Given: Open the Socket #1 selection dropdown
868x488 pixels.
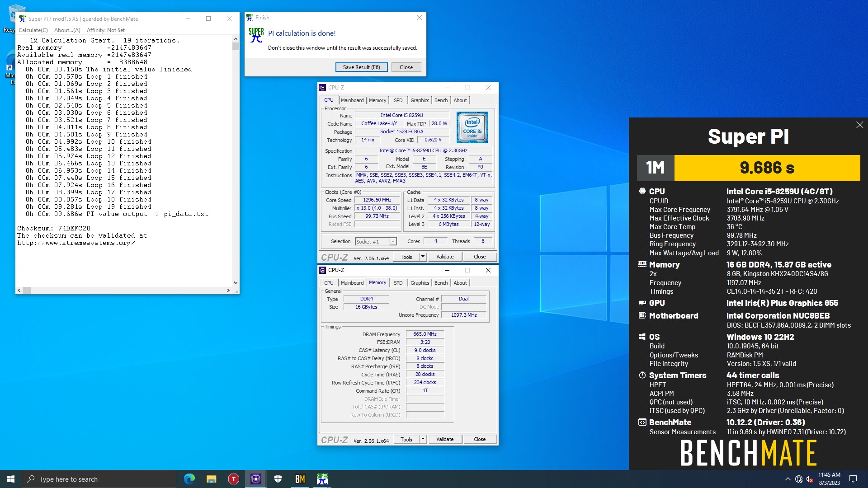Looking at the screenshot, I should pyautogui.click(x=376, y=242).
